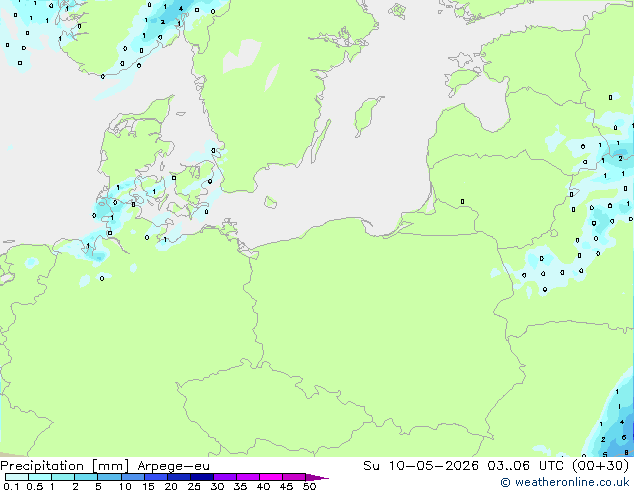The height and width of the screenshot is (490, 634).
Task: Click the legend label '45'
Action: pos(286,486)
